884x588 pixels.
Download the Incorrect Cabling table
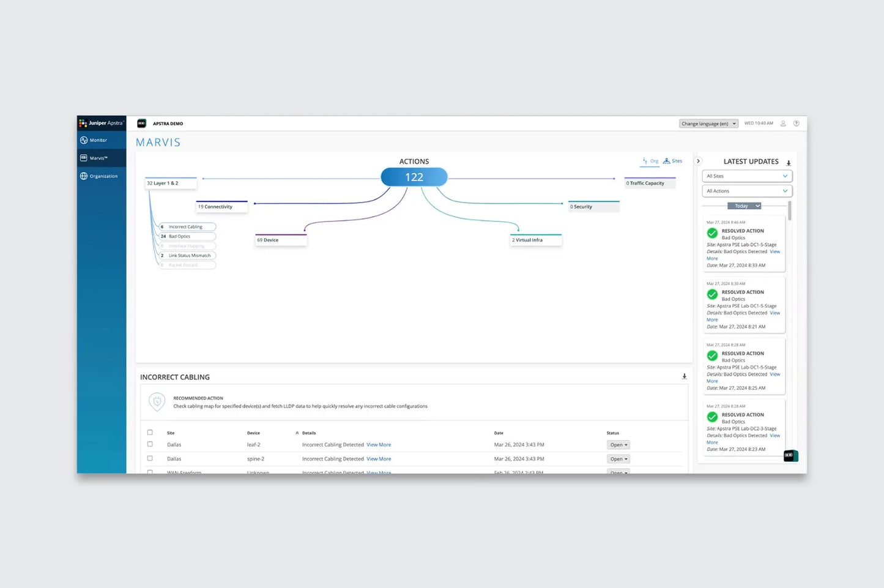[x=684, y=376]
